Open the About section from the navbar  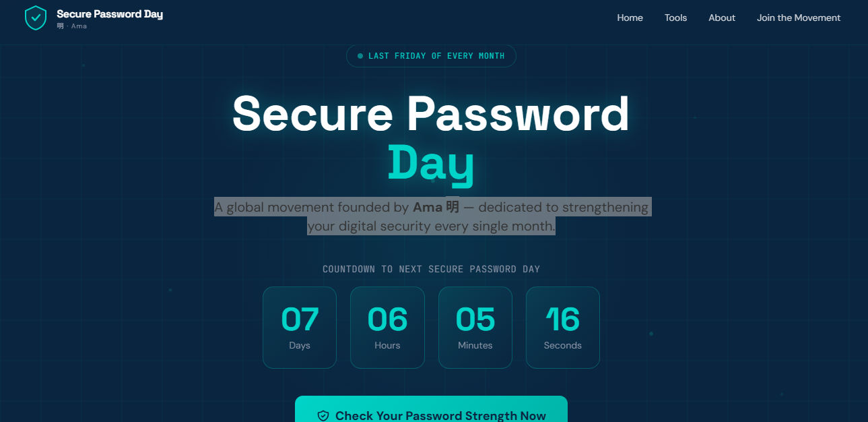coord(721,18)
